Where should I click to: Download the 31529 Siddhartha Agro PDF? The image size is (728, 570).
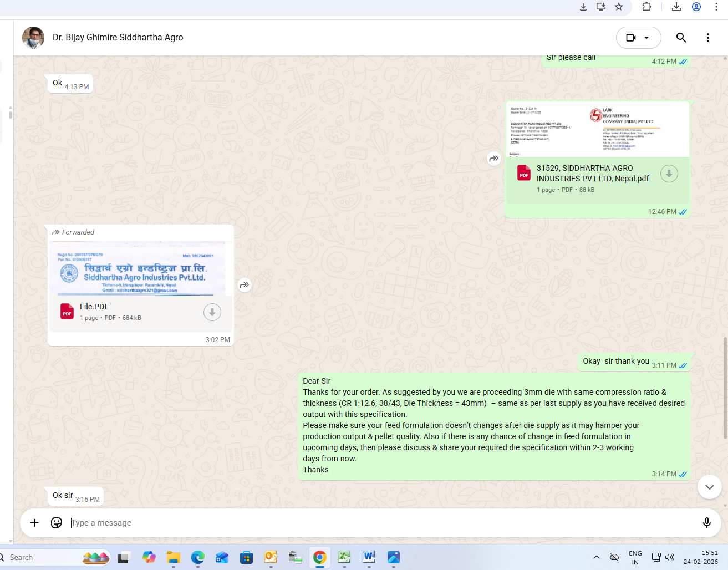[669, 174]
